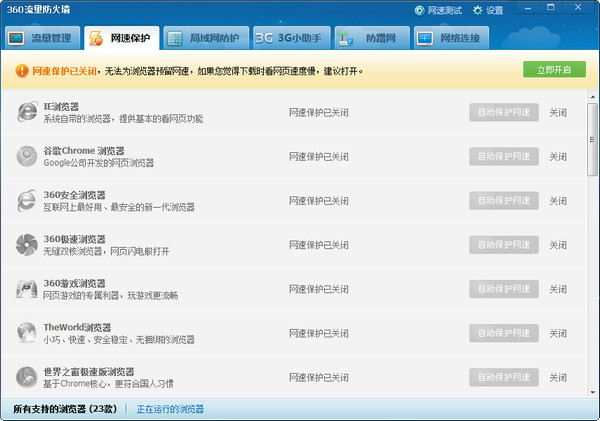Click the 360安全浏览器 name text
Viewport: 600px width, 421px height.
[74, 195]
